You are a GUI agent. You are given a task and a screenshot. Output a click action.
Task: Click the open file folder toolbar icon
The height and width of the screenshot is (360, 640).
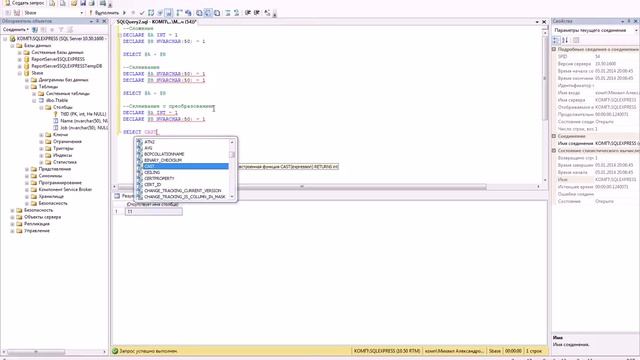[x=74, y=3]
